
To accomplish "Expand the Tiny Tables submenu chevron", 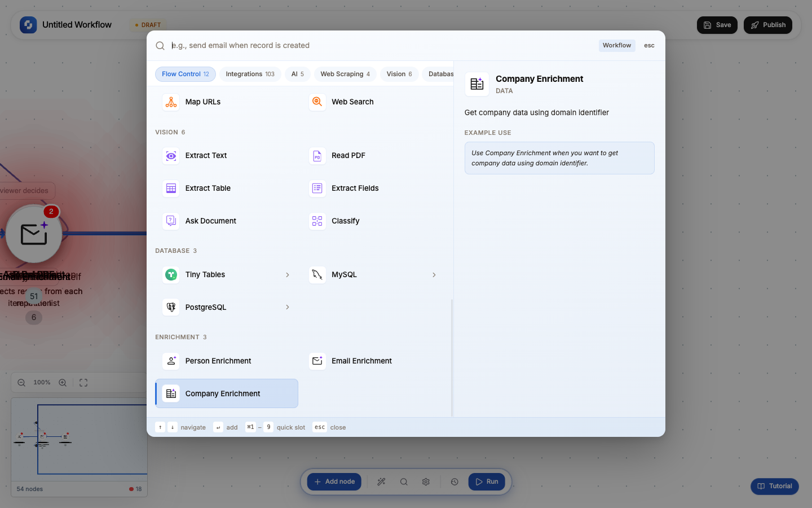I will tap(288, 275).
